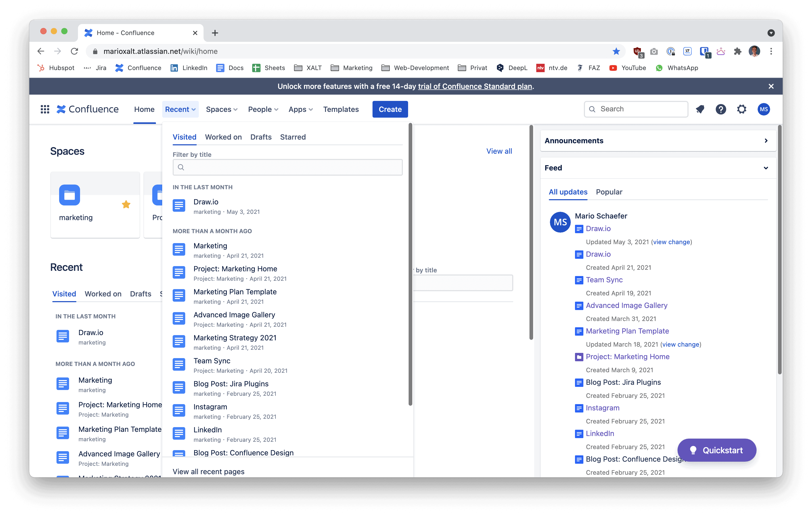
Task: Reload the page in Chrome
Action: click(x=75, y=51)
